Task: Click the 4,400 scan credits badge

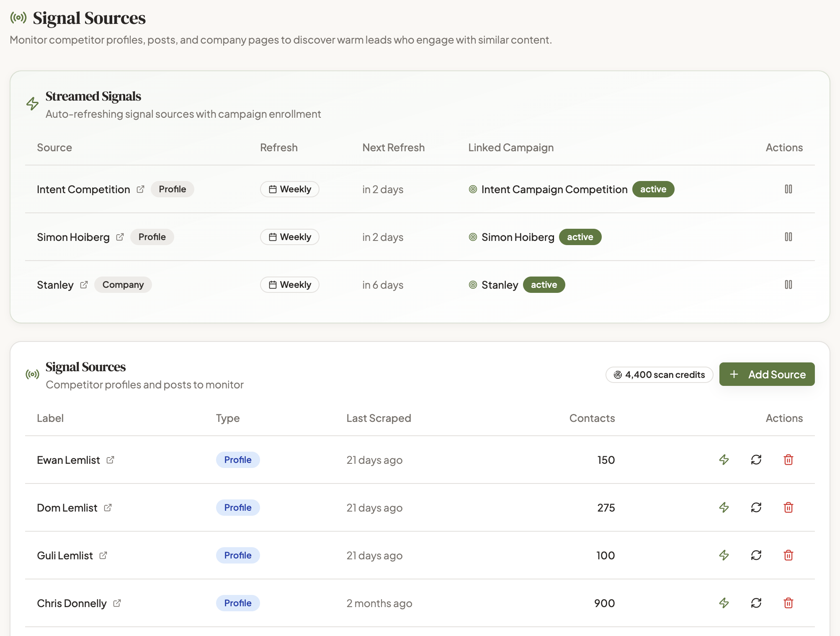Action: (x=659, y=375)
